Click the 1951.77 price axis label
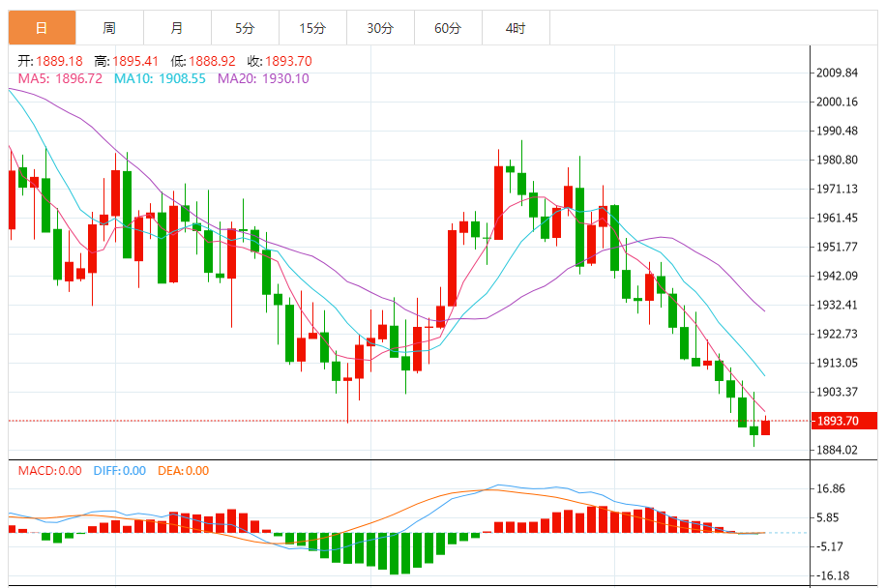The image size is (886, 588). pos(837,247)
